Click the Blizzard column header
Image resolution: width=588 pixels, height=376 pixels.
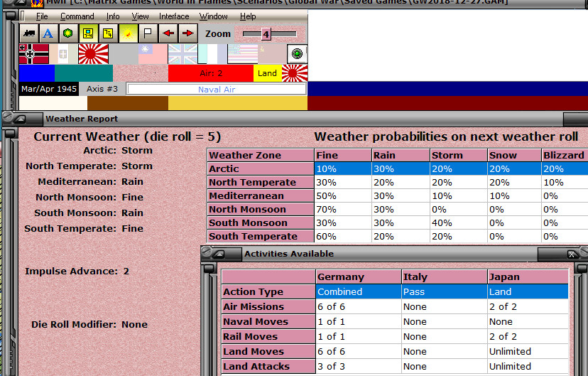point(565,155)
